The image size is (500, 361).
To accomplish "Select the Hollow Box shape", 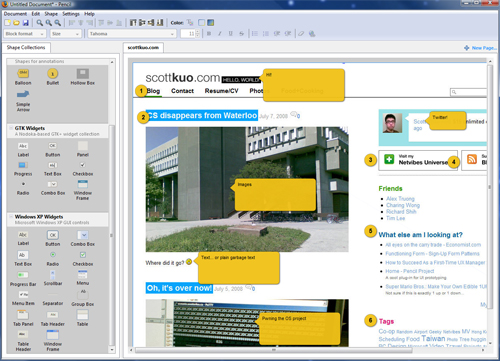I will [83, 77].
